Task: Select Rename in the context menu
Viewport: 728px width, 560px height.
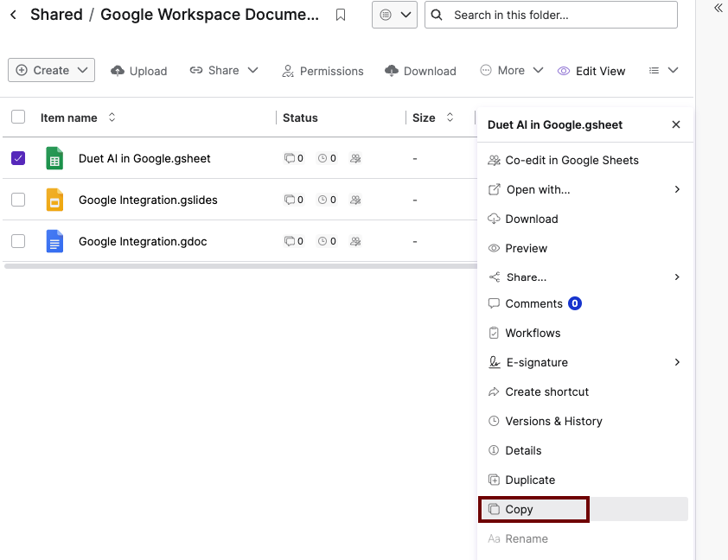Action: point(585,538)
